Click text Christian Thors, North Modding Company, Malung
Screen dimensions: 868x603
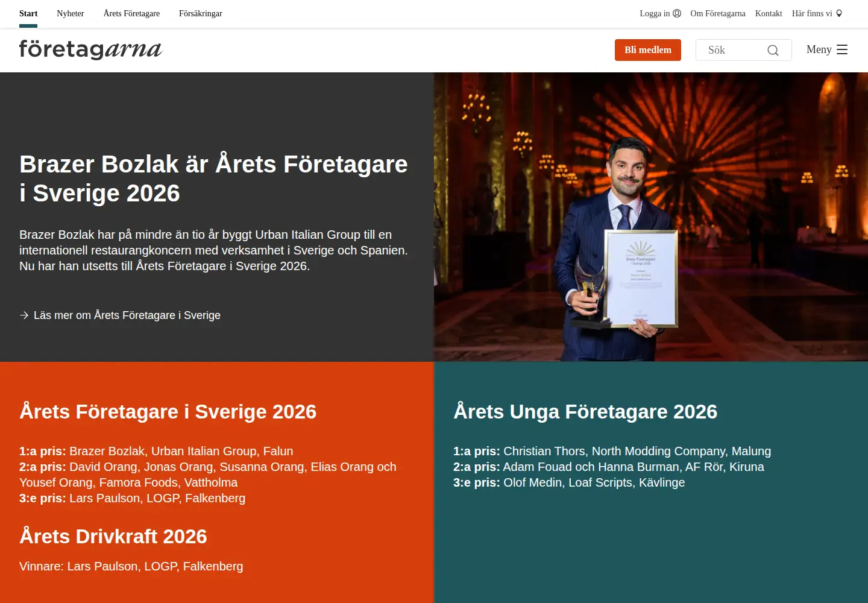pos(637,451)
